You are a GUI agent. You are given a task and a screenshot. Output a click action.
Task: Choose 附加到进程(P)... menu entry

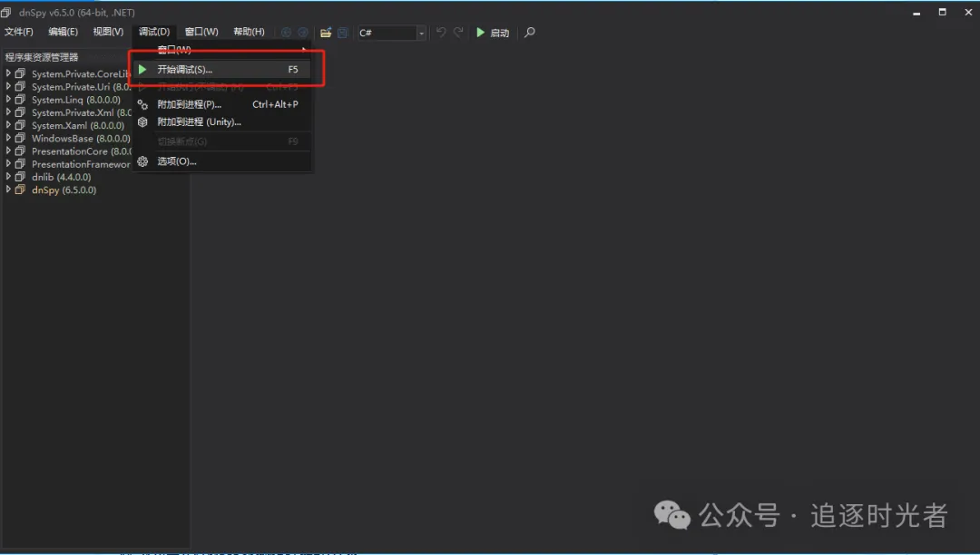(222, 104)
